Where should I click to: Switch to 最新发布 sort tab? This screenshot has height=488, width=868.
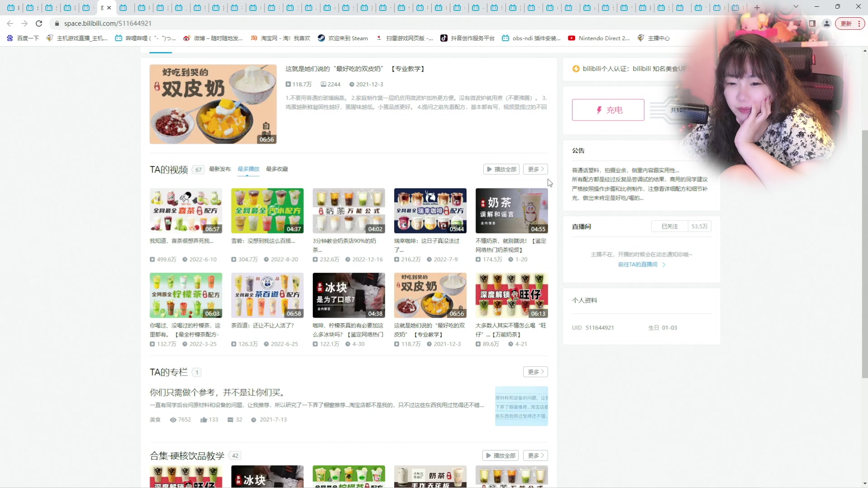(x=220, y=169)
